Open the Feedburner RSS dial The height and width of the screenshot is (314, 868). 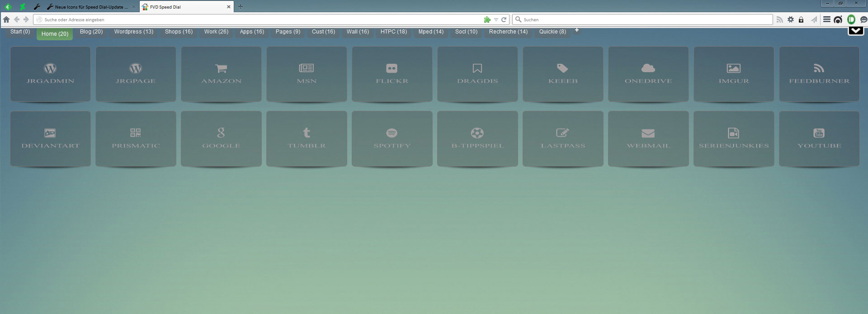[819, 74]
